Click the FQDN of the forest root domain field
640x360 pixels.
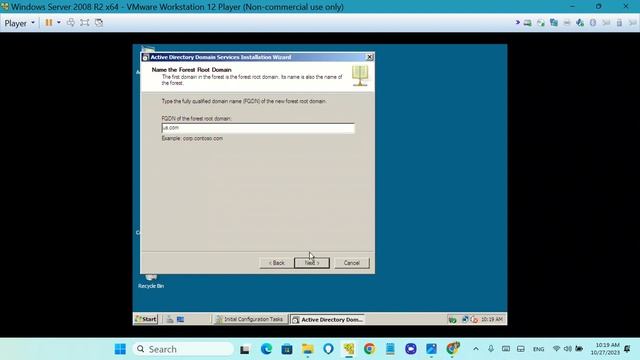click(x=258, y=128)
